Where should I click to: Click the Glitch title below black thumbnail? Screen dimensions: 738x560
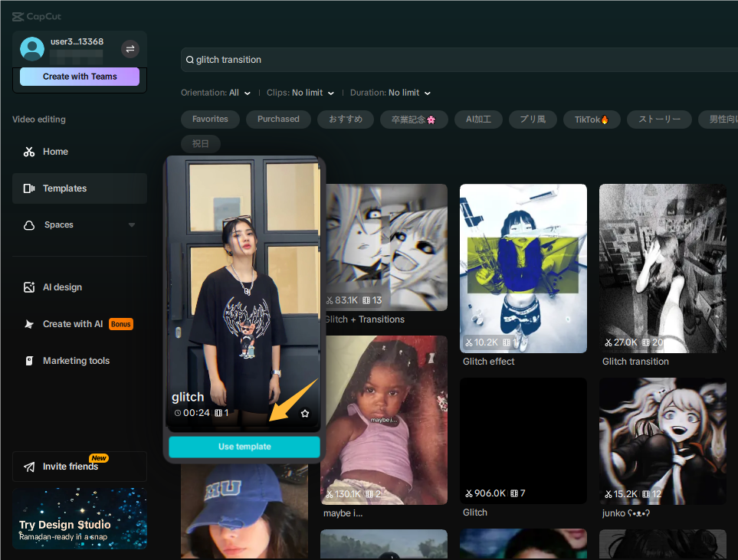[475, 513]
